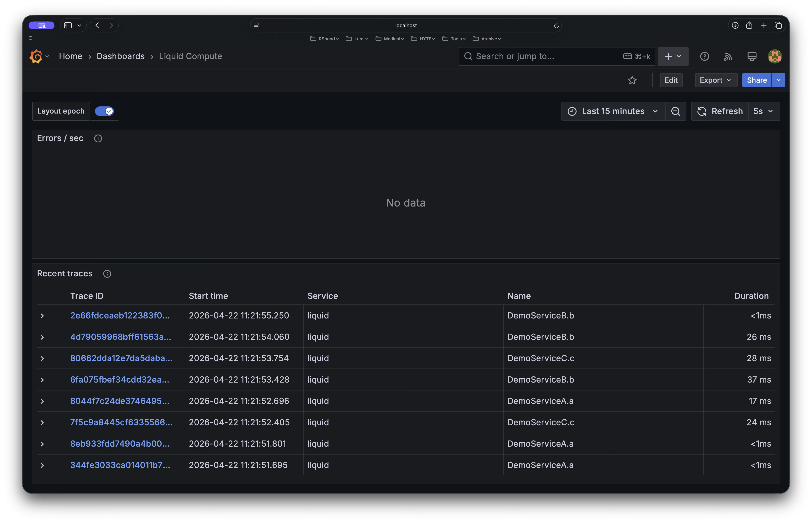Click the Search or jump to field

(557, 56)
